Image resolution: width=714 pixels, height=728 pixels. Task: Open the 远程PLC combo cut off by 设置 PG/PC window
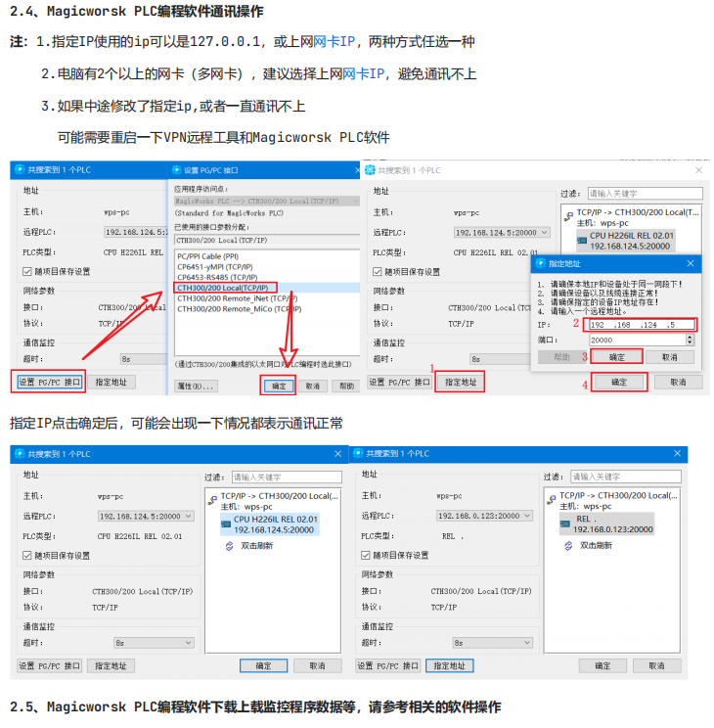pos(136,232)
